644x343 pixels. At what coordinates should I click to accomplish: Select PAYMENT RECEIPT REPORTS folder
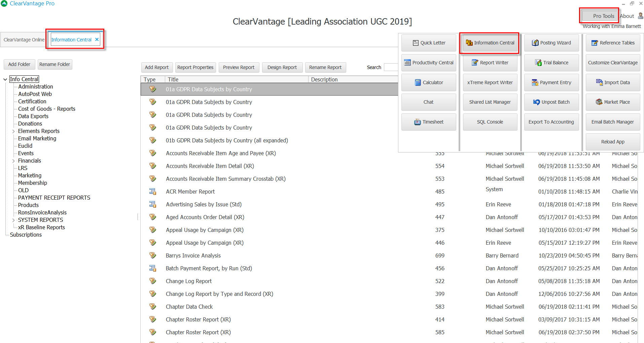click(x=54, y=198)
